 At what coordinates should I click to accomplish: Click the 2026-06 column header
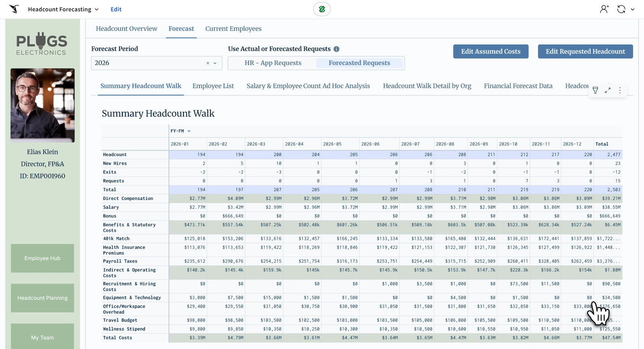(379, 144)
